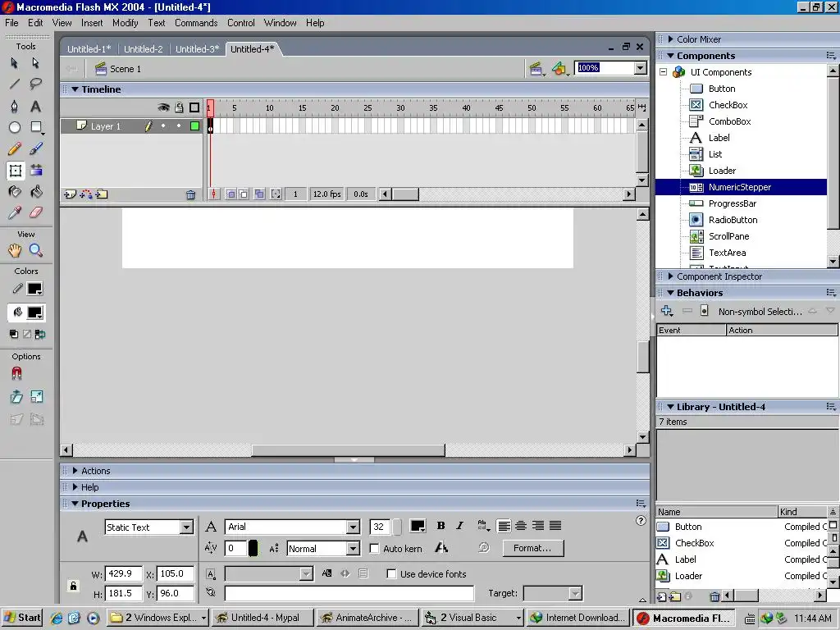Select the Hand tool
Viewport: 840px width, 630px height.
15,250
